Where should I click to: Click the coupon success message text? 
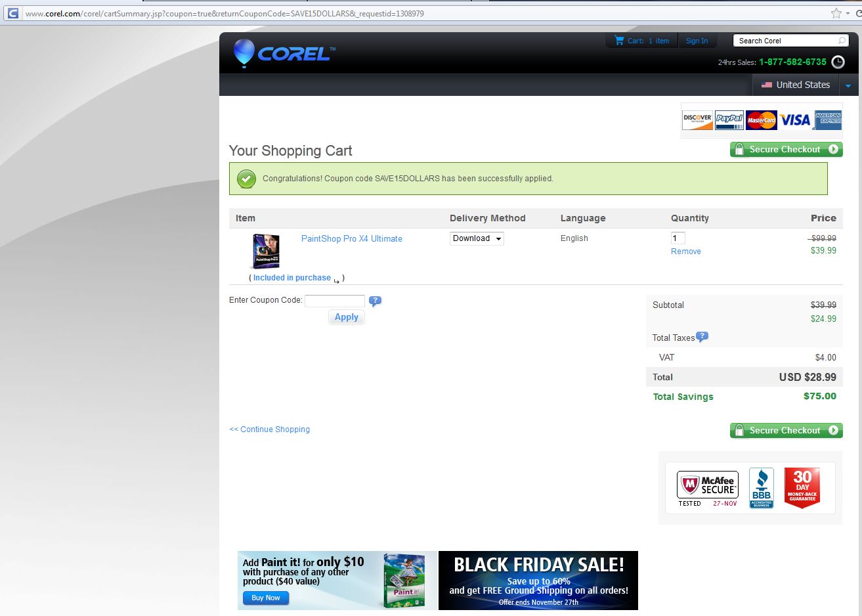pos(408,179)
